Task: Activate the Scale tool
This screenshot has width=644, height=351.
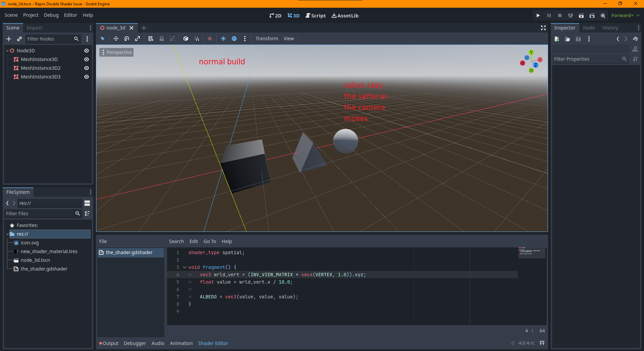Action: pos(138,39)
